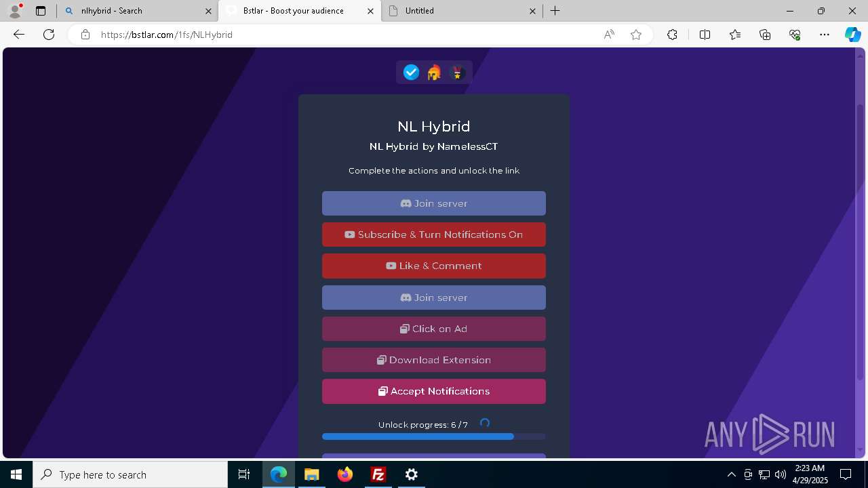
Task: Add page to favorites star
Action: [x=636, y=35]
